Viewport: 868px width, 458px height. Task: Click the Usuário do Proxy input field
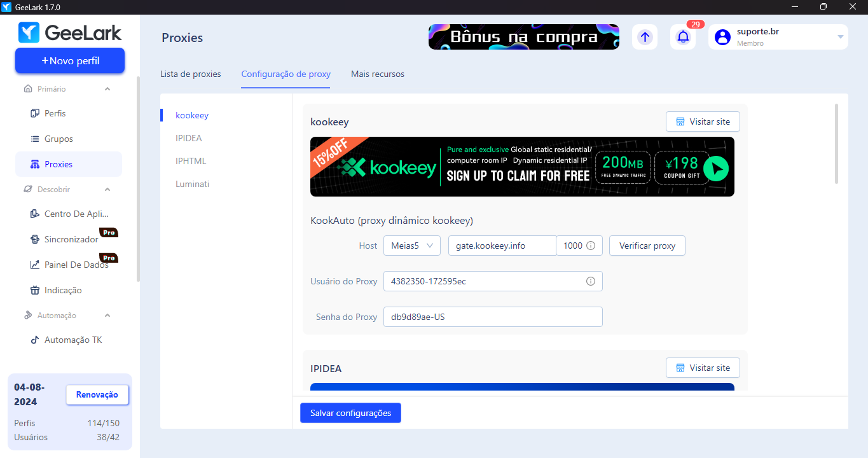pyautogui.click(x=493, y=281)
